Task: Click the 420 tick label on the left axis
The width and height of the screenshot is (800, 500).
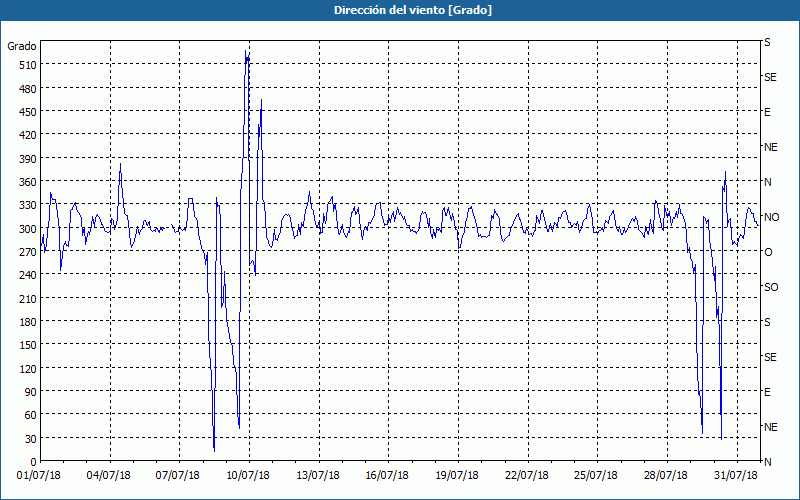Action: 27,135
